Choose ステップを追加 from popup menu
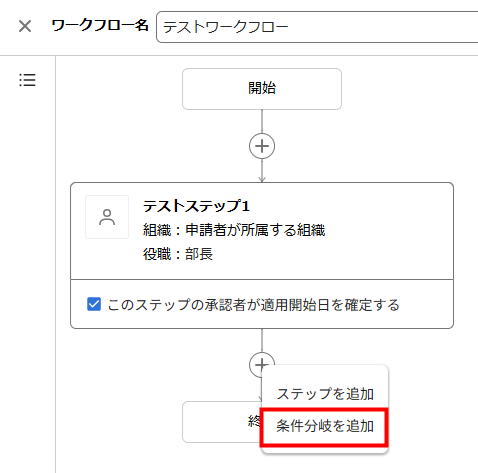This screenshot has width=478, height=473. (325, 394)
